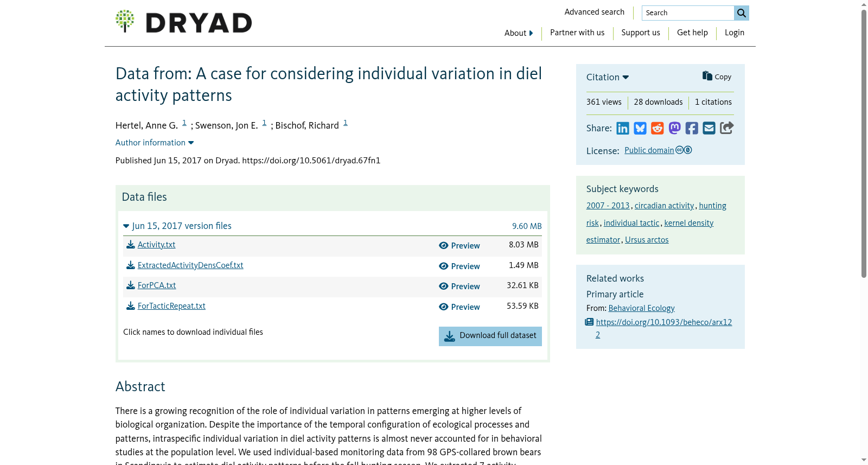
Task: Click the '28 downloads' count
Action: (659, 102)
